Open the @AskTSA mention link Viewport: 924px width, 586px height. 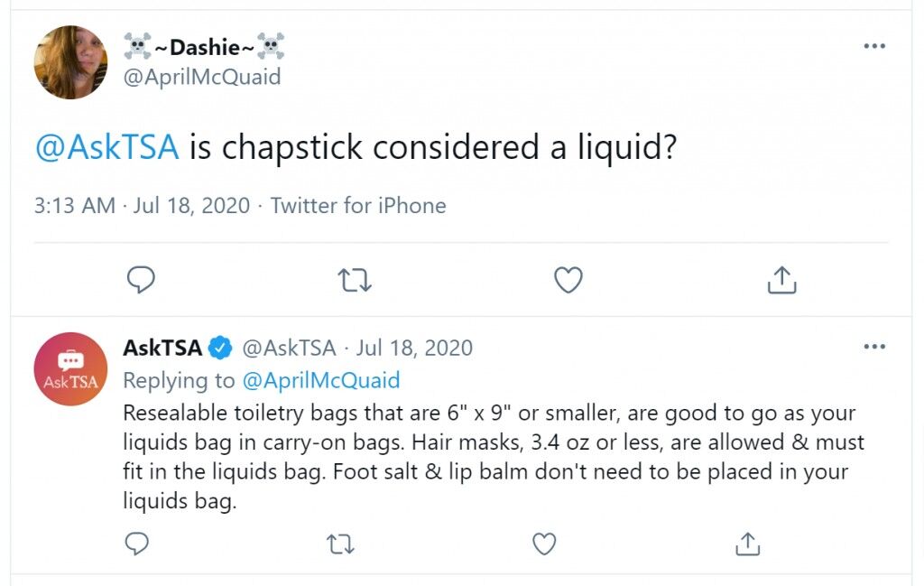[106, 147]
